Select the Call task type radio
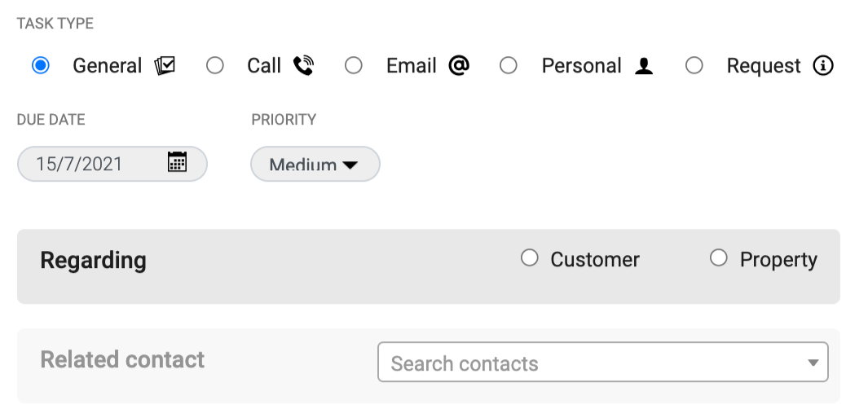 (215, 65)
